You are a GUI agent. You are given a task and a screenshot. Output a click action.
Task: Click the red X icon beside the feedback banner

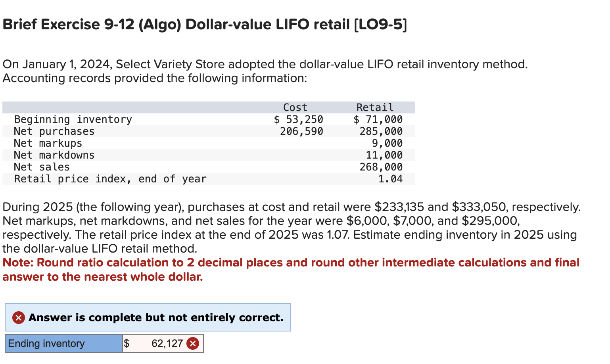tap(18, 317)
